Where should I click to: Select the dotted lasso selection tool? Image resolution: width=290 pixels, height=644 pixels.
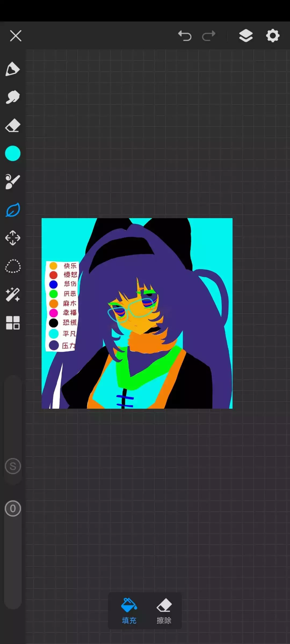pos(13,266)
